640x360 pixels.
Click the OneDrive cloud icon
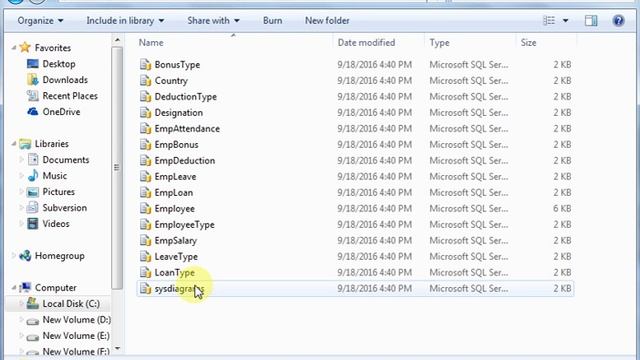pos(33,111)
